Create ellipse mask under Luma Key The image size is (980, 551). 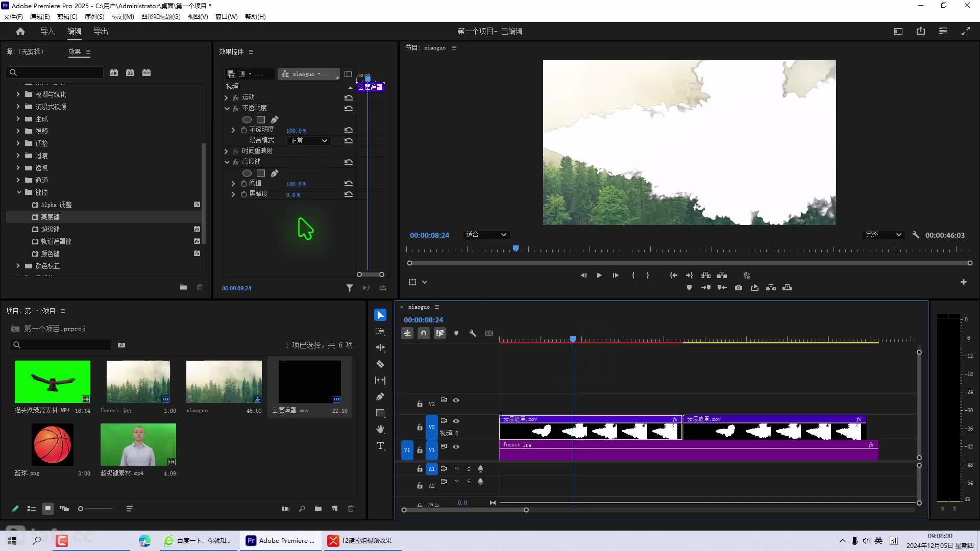[x=247, y=173]
